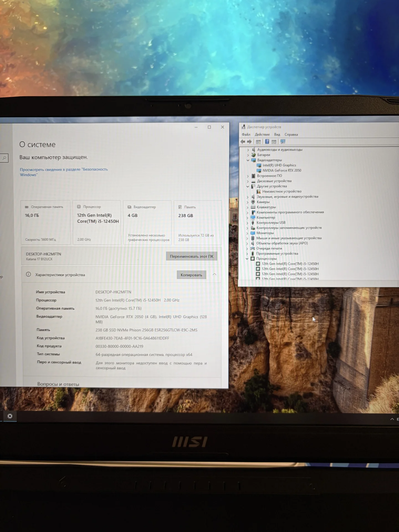Expand Объекты обработки звука (APO) node
The height and width of the screenshot is (532, 399).
[x=247, y=244]
